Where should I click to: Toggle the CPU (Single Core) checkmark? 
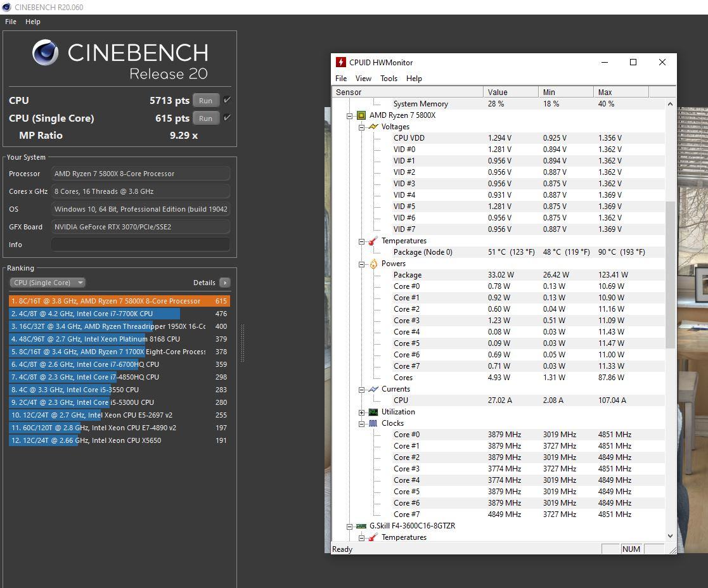pyautogui.click(x=227, y=117)
